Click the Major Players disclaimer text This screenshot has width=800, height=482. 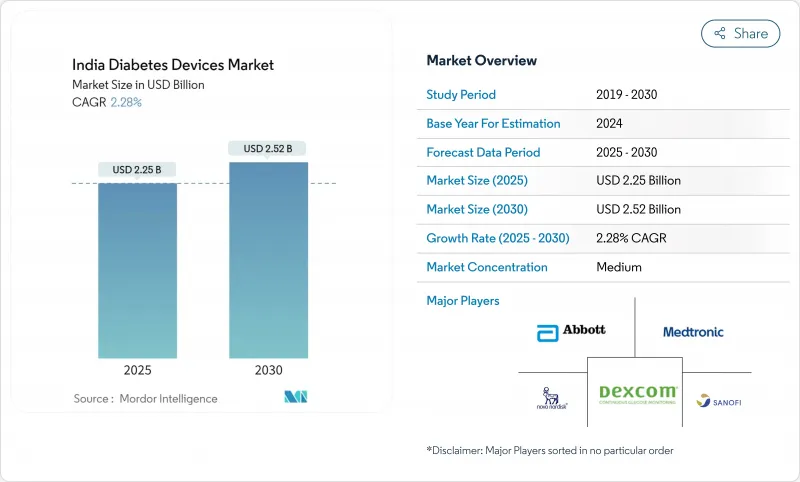point(549,450)
